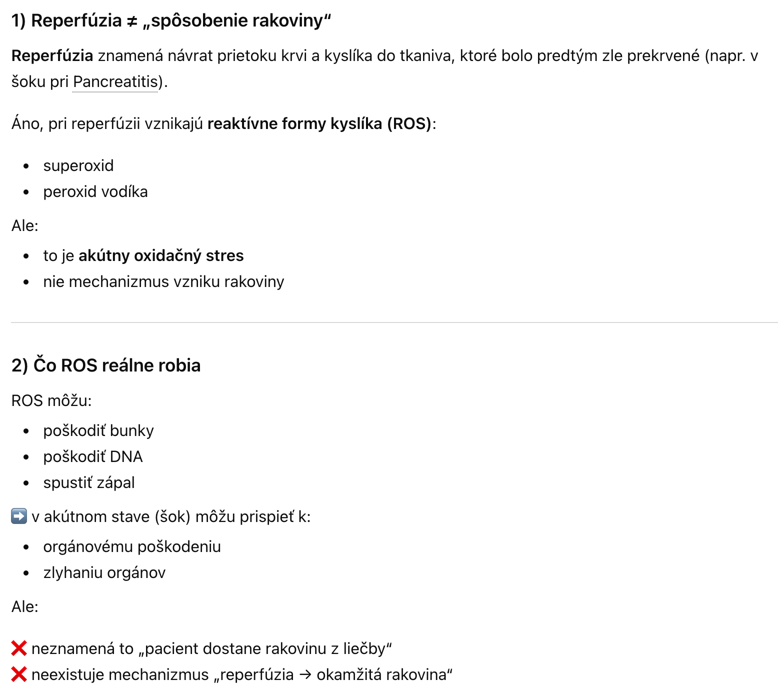Click the red X before 'neexistuje mechanizmus'
Viewport: 778px width, 700px height.
pos(19,674)
